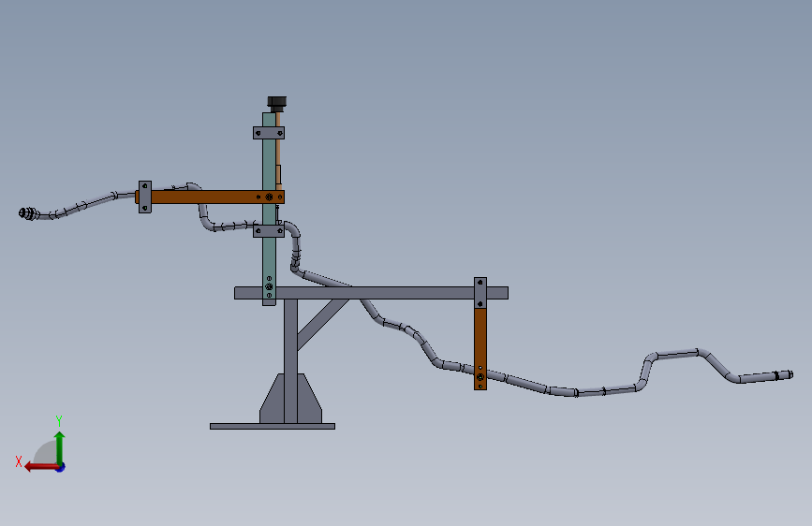Select the black knob atop the column
This screenshot has width=812, height=526.
(277, 104)
